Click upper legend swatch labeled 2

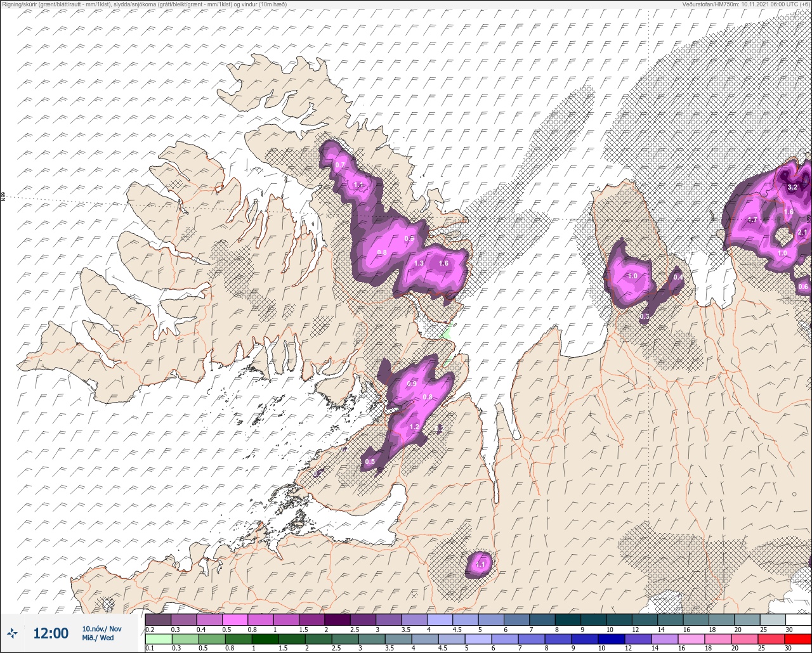point(337,619)
